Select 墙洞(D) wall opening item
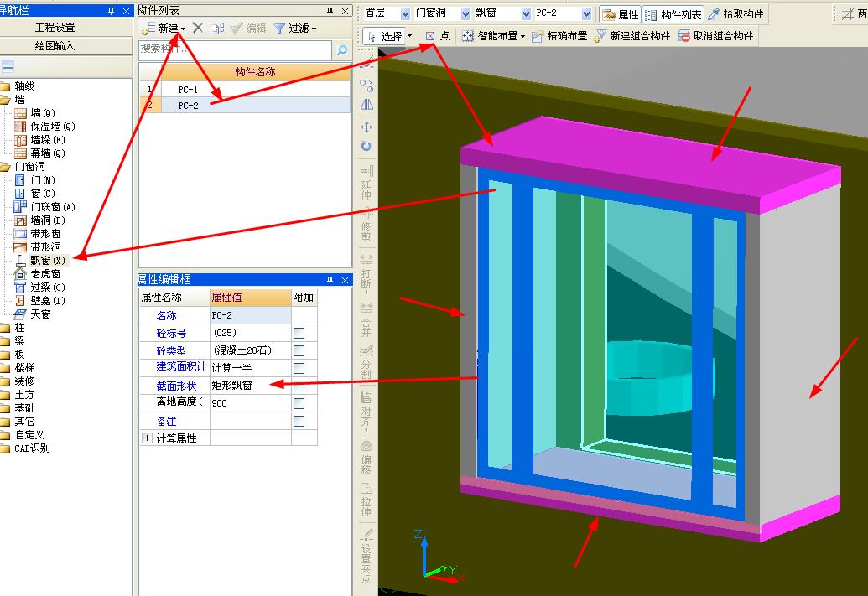Viewport: 868px width, 596px height. point(40,220)
